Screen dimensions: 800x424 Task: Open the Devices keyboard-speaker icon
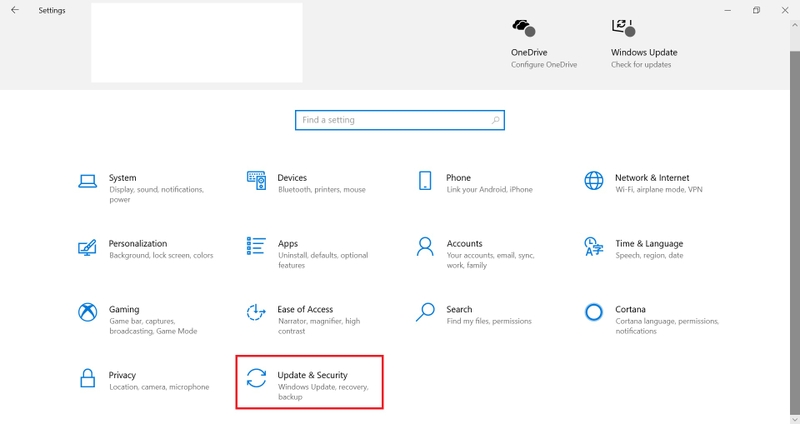tap(256, 181)
